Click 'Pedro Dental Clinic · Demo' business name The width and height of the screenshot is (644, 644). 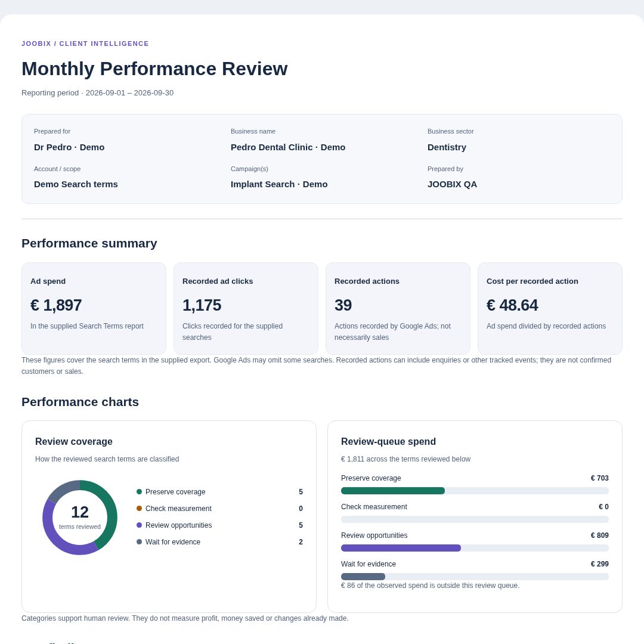click(288, 147)
